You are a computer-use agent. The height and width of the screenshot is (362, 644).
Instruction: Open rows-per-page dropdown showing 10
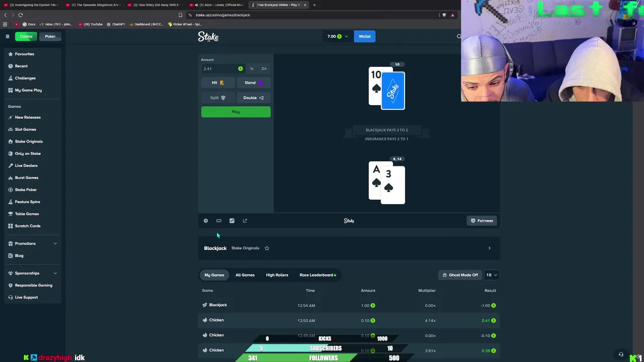(491, 275)
